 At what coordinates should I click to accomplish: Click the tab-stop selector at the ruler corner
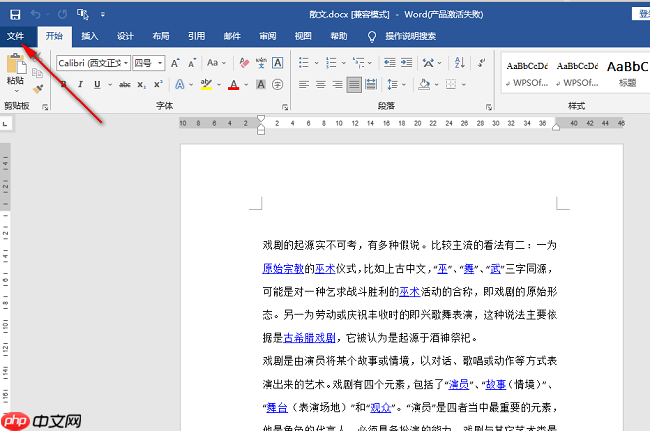click(5, 123)
